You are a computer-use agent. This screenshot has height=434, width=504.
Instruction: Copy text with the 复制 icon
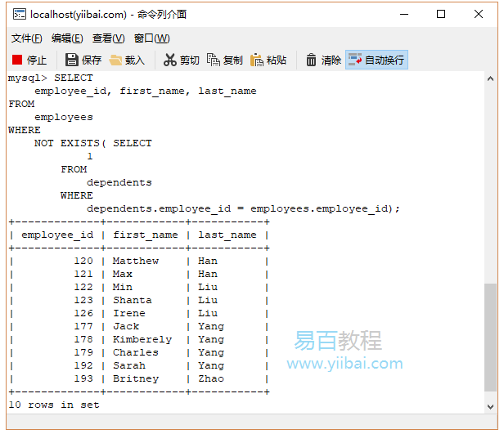(x=214, y=60)
